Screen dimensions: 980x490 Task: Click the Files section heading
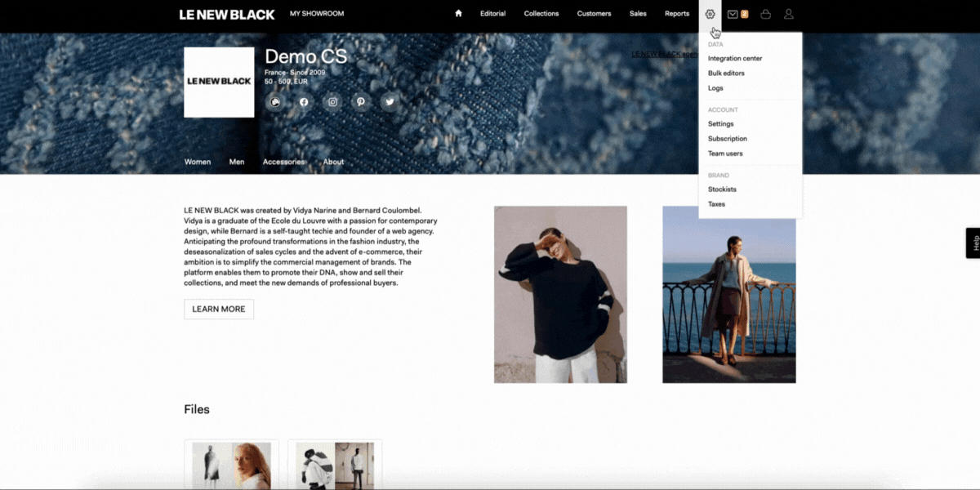[197, 409]
